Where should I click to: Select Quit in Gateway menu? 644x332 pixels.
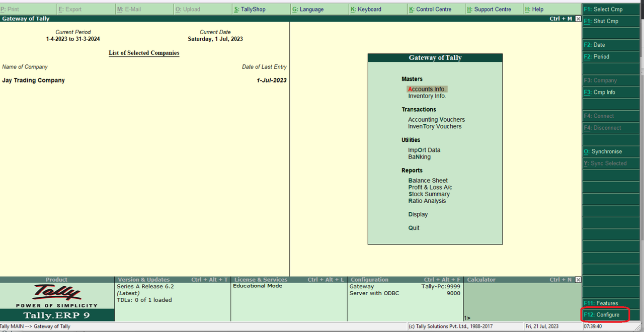414,228
